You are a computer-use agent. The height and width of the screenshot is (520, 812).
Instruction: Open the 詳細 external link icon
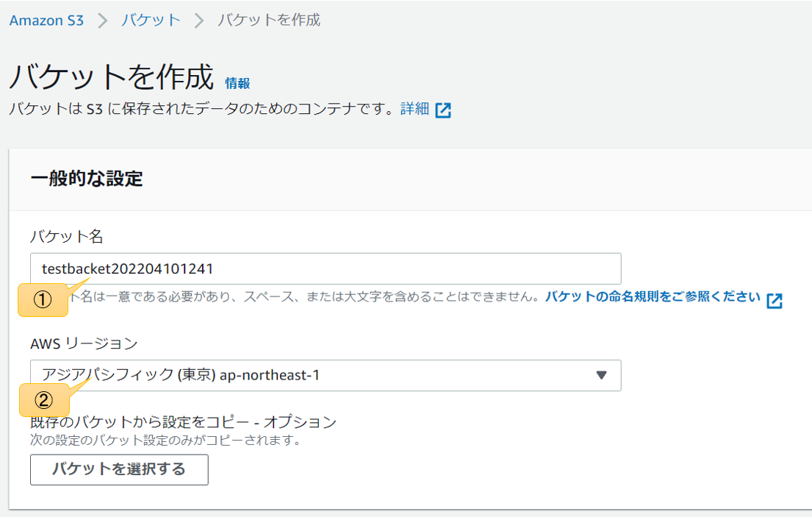coord(445,108)
